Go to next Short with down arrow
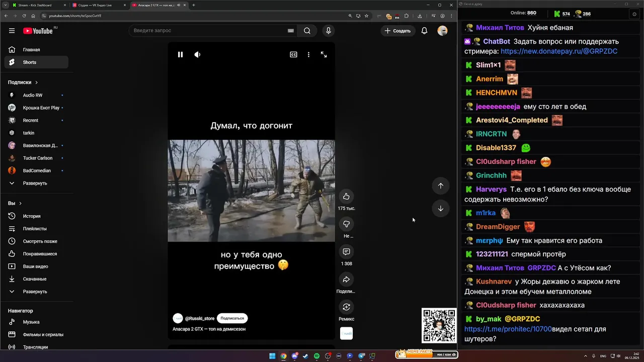The image size is (644, 362). 440,208
